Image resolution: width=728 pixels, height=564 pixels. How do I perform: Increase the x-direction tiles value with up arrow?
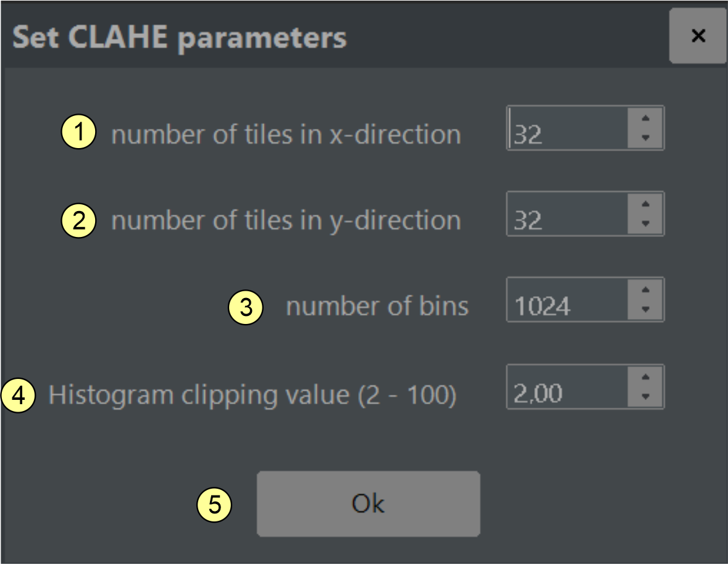click(645, 118)
